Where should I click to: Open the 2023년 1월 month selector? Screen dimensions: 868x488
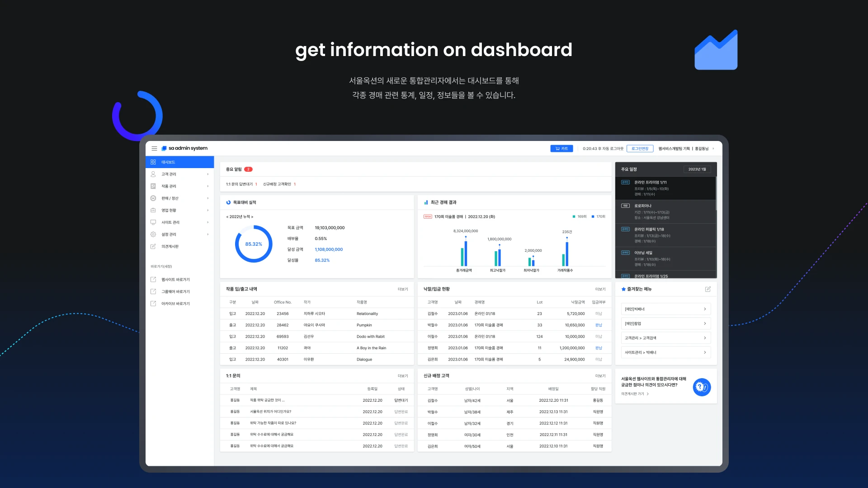(697, 169)
